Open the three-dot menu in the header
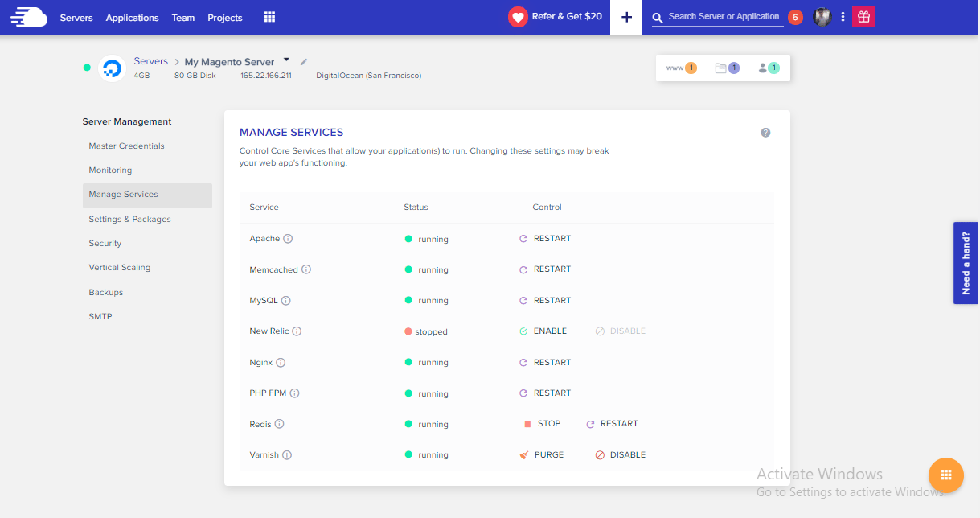This screenshot has height=518, width=980. point(842,16)
